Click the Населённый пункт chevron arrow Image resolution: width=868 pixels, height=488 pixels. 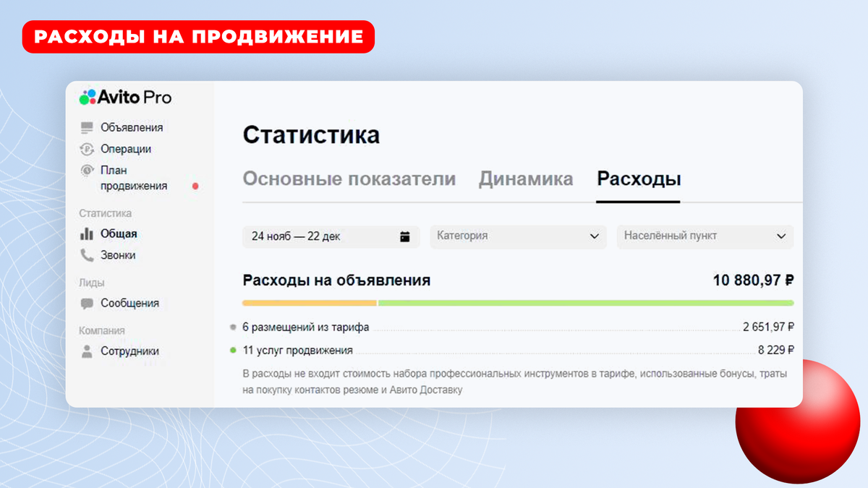[x=781, y=236]
